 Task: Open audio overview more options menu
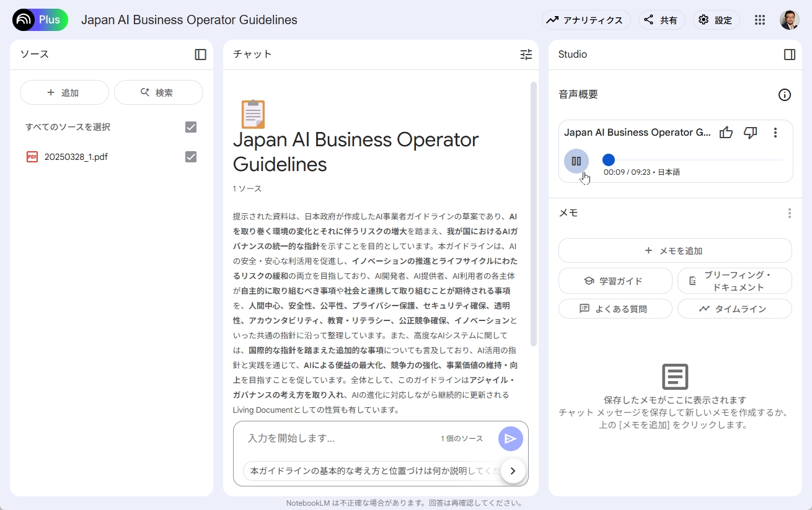[x=775, y=133]
